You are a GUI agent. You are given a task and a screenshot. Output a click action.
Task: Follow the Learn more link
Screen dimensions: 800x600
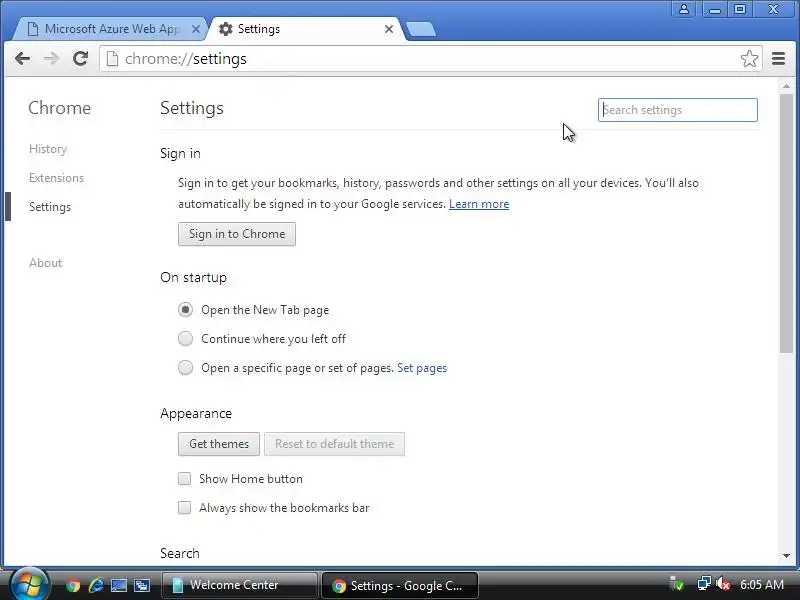pos(479,204)
